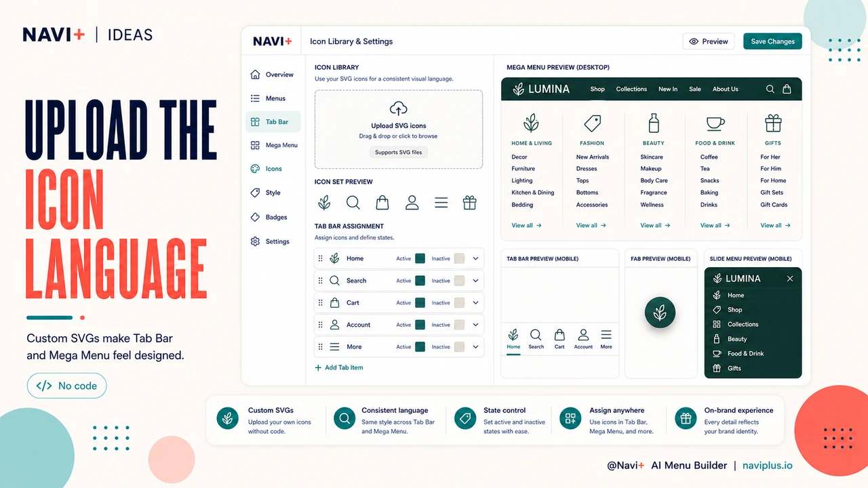Viewport: 868px width, 488px height.
Task: Expand the Home tab item row chevron
Action: point(475,258)
